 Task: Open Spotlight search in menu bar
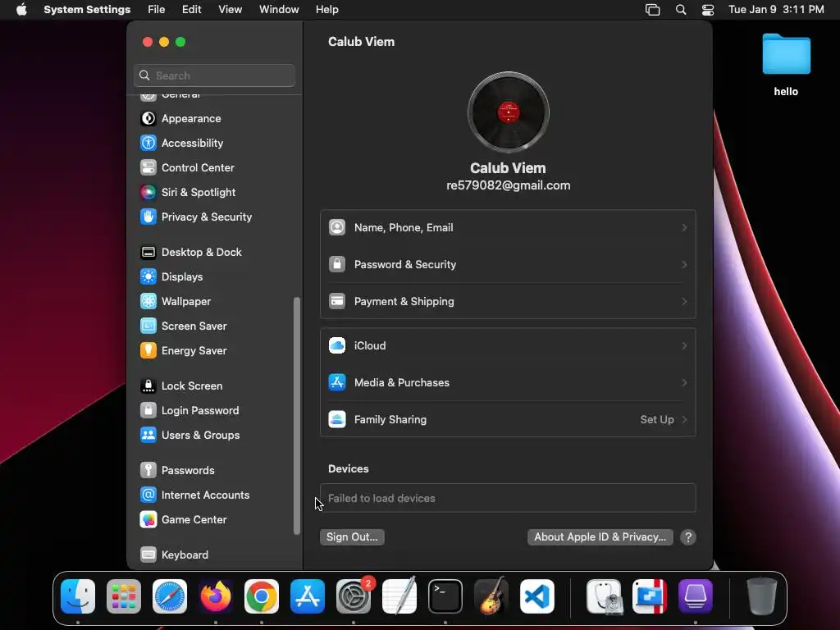click(681, 10)
